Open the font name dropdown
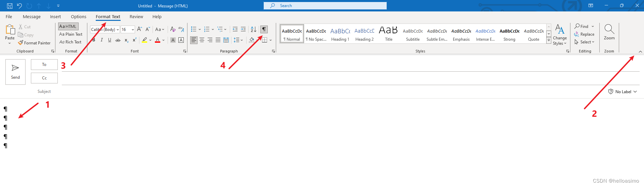This screenshot has height=186, width=644. (118, 30)
